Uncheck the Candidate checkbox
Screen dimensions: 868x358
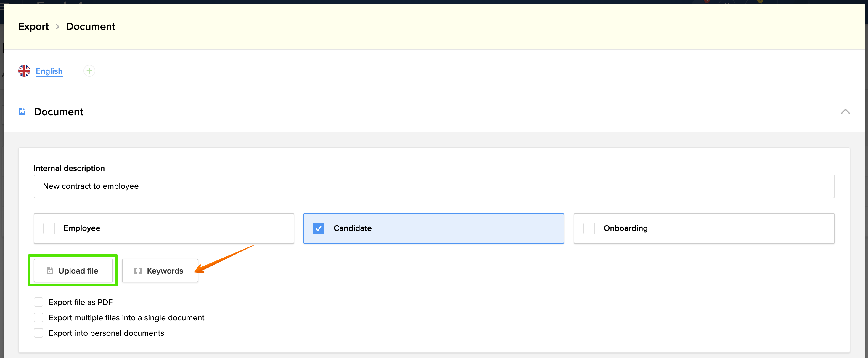319,228
